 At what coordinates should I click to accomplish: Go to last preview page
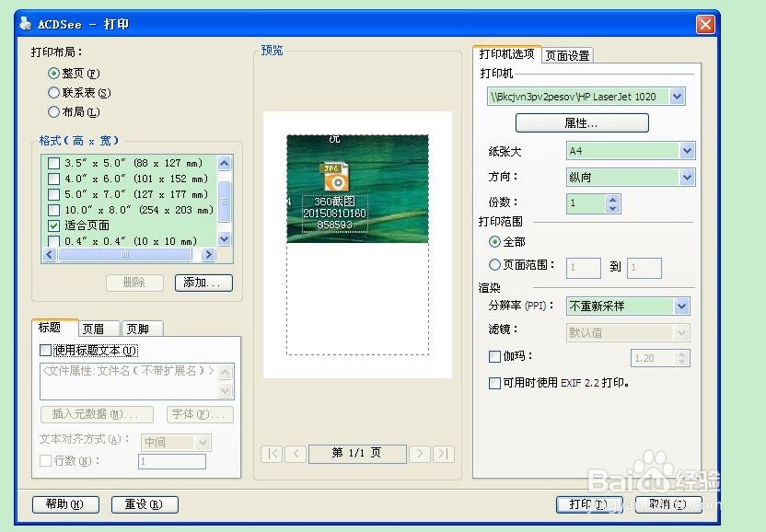coord(444,454)
